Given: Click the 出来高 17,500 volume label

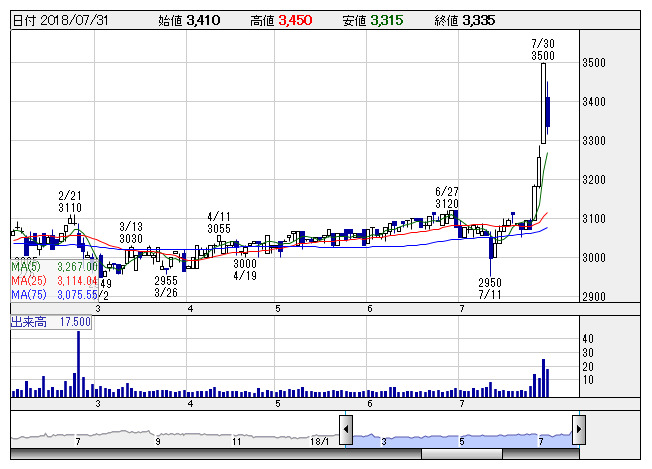Looking at the screenshot, I should pos(50,322).
